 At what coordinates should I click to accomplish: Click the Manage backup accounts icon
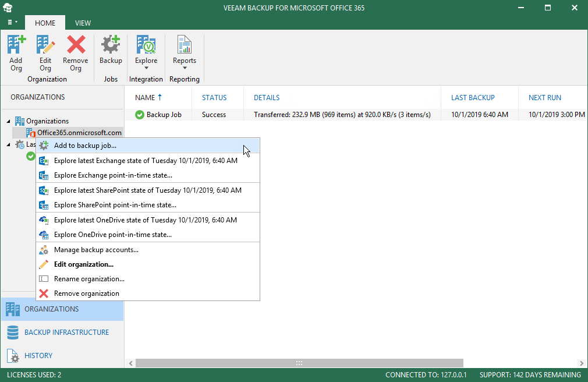pyautogui.click(x=44, y=250)
